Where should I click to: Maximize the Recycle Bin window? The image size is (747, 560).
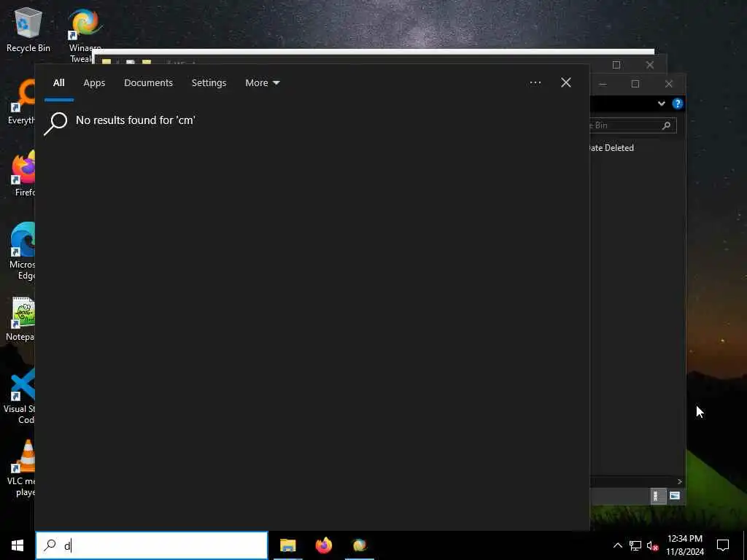[635, 85]
